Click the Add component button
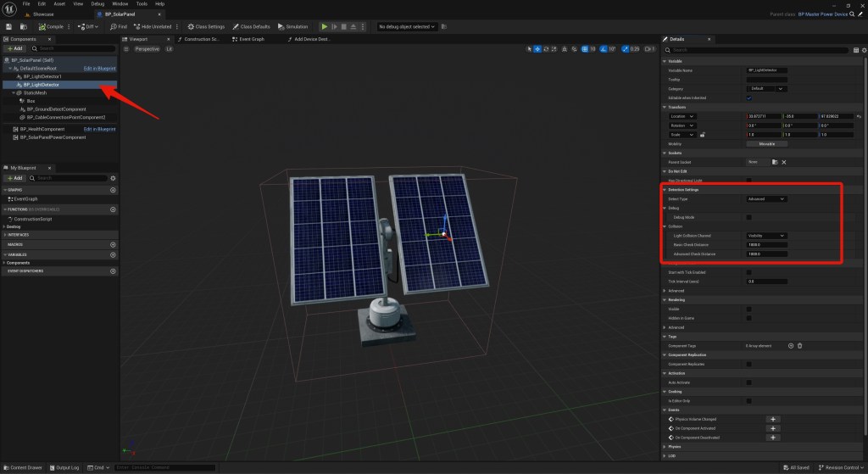Screen dimensions: 868x474 (x=15, y=50)
